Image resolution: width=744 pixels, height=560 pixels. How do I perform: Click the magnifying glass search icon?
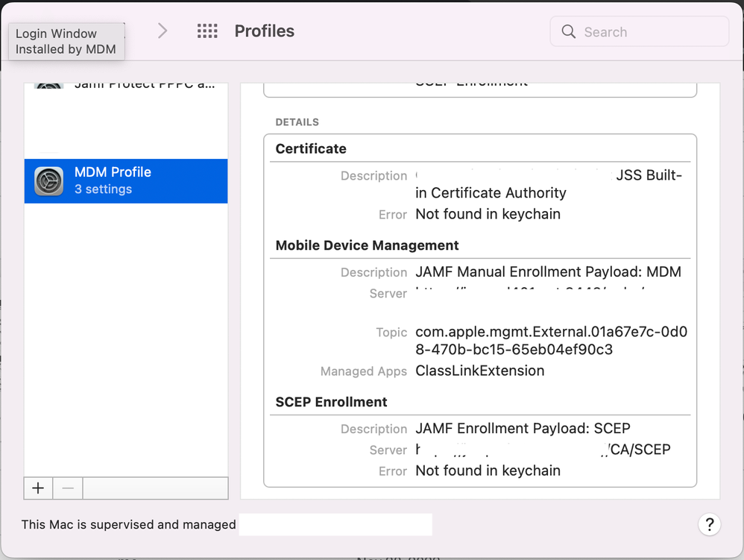[x=569, y=32]
